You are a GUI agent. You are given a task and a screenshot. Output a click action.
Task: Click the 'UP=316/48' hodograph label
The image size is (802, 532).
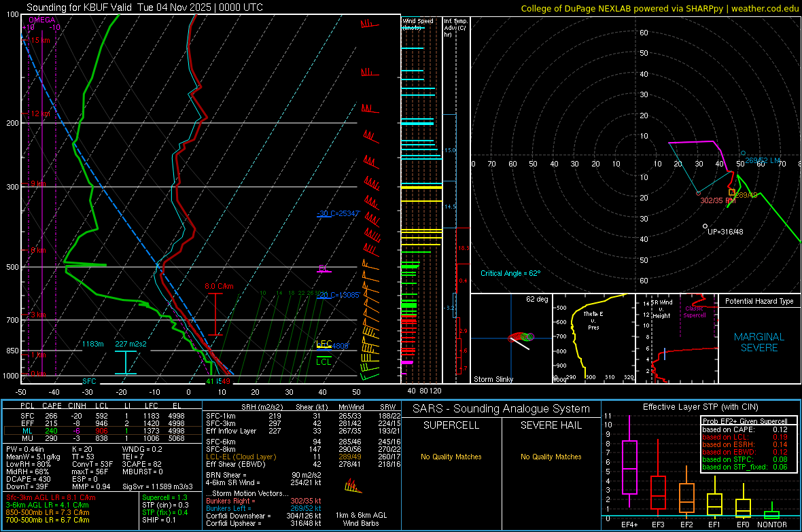point(725,232)
